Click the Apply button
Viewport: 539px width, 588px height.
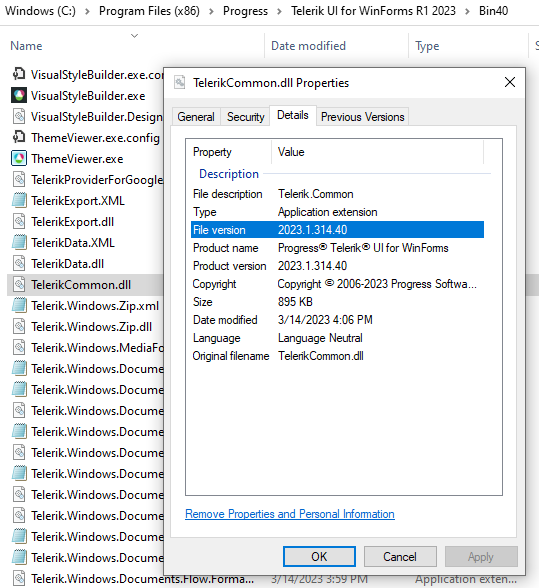pyautogui.click(x=481, y=556)
